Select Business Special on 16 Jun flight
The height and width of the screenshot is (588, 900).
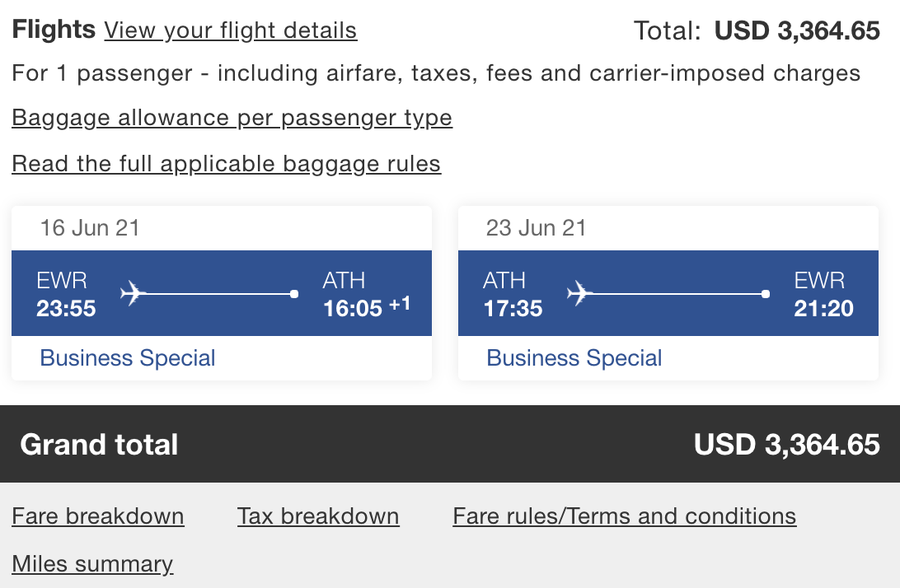pos(128,358)
